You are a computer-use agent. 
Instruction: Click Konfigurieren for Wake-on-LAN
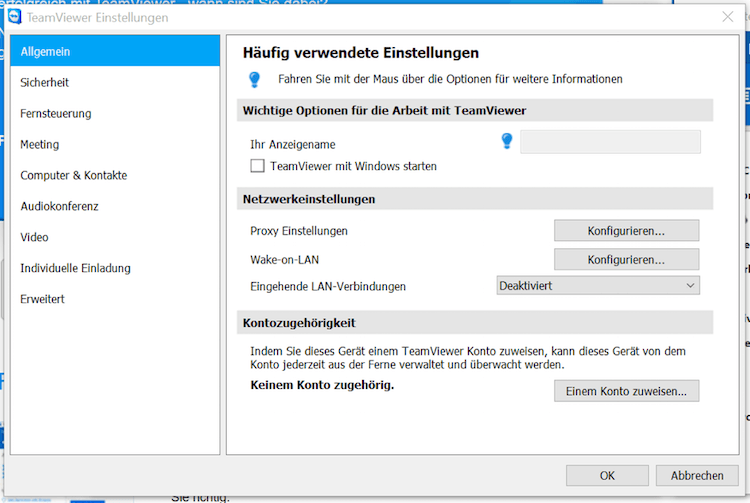point(626,260)
